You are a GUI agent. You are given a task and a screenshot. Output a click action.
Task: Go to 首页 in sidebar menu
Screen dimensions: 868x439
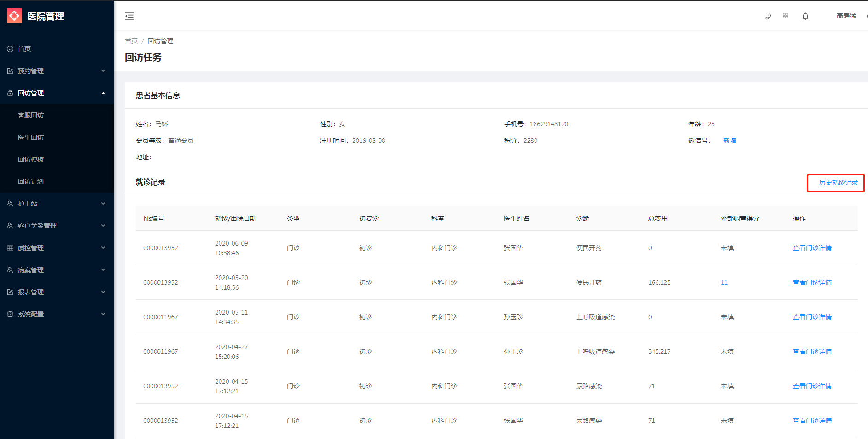(24, 49)
